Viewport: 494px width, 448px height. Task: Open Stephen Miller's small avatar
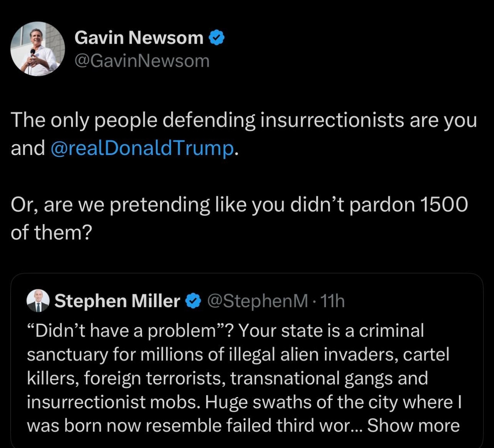pyautogui.click(x=38, y=301)
